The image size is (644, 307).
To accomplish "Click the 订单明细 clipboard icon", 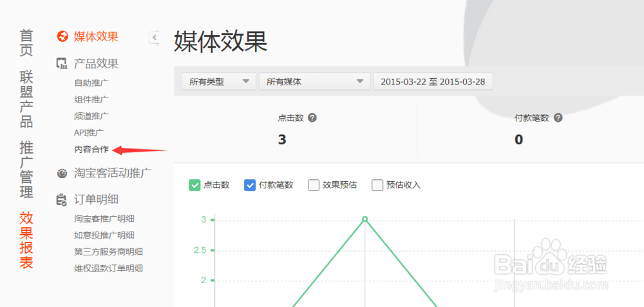I will [62, 200].
